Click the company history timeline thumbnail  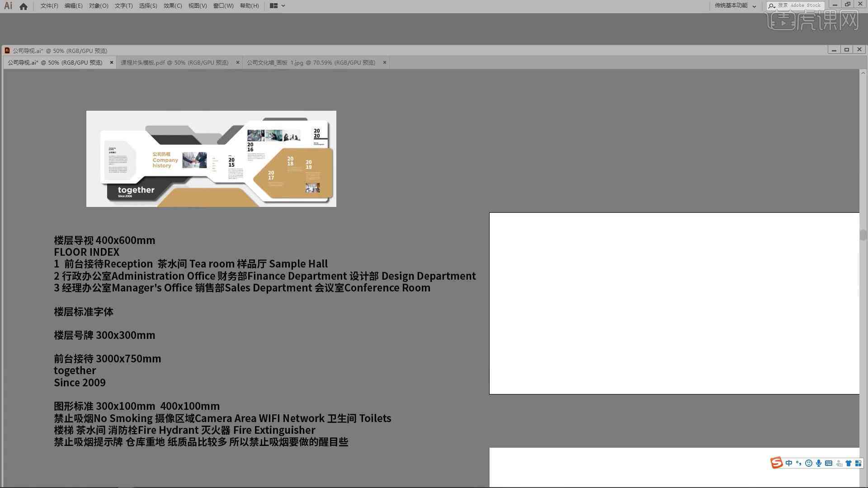[x=211, y=159]
